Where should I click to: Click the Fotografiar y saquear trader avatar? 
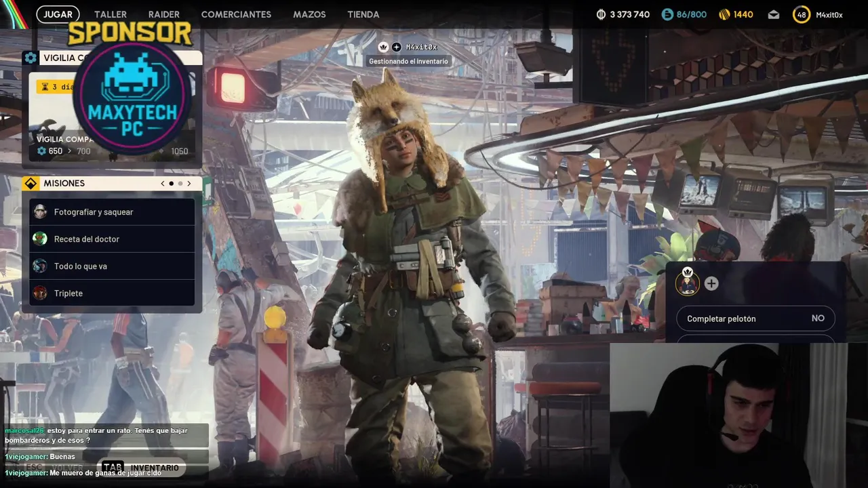coord(40,211)
